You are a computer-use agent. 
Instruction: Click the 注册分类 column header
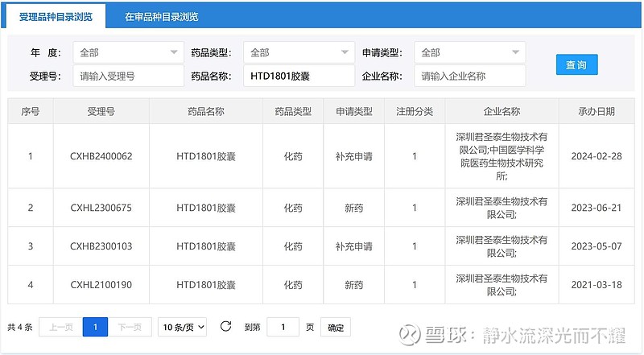pos(415,111)
